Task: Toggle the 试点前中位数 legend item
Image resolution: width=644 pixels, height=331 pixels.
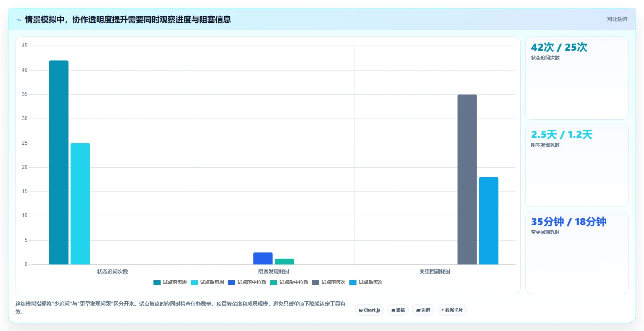Action: 247,282
